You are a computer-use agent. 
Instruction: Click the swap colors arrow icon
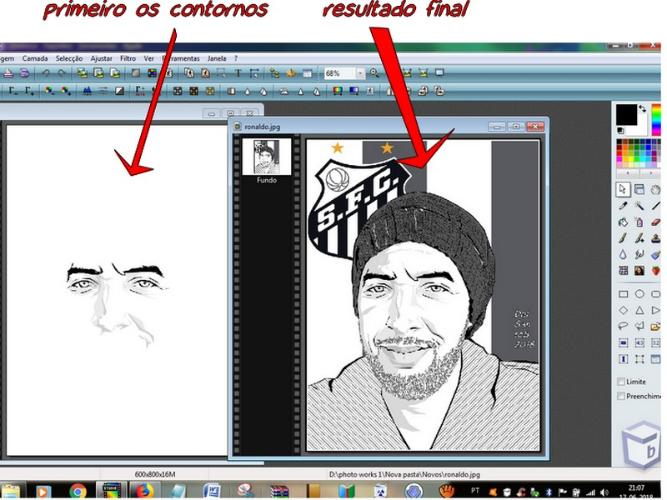(642, 109)
